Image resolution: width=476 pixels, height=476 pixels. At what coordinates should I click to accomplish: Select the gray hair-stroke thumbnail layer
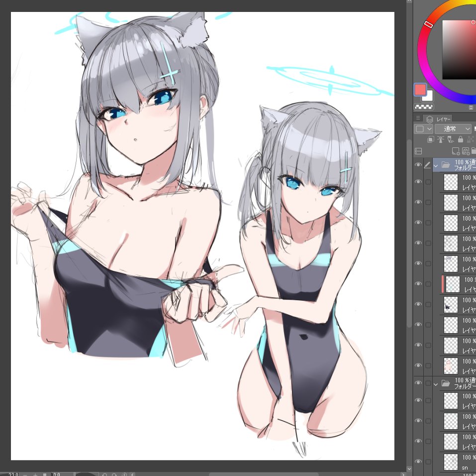pos(451,263)
